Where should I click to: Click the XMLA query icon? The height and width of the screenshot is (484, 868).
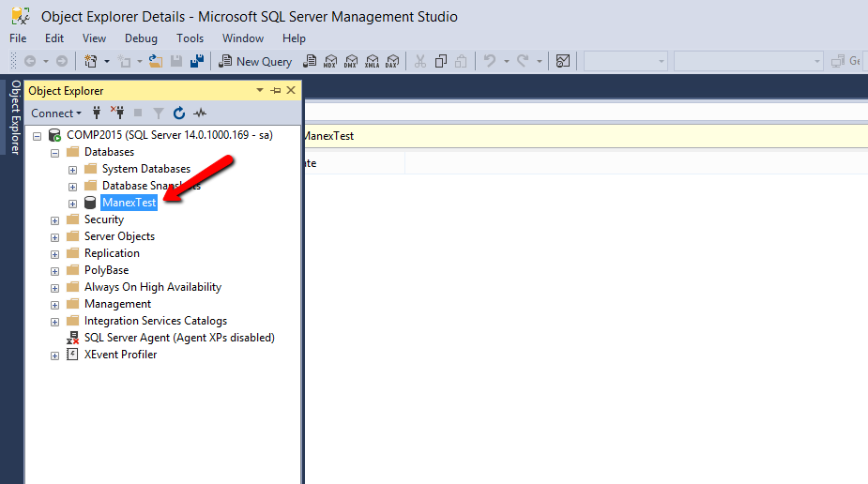(372, 61)
